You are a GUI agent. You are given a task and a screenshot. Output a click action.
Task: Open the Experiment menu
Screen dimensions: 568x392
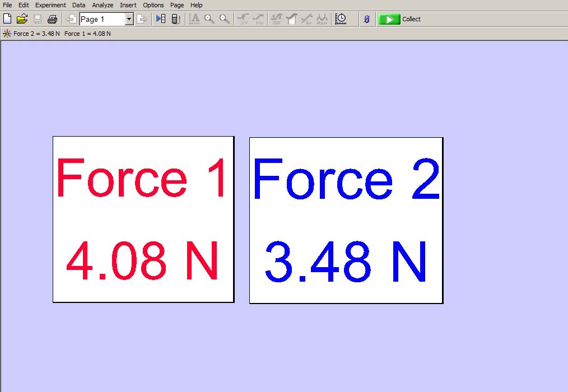[50, 5]
